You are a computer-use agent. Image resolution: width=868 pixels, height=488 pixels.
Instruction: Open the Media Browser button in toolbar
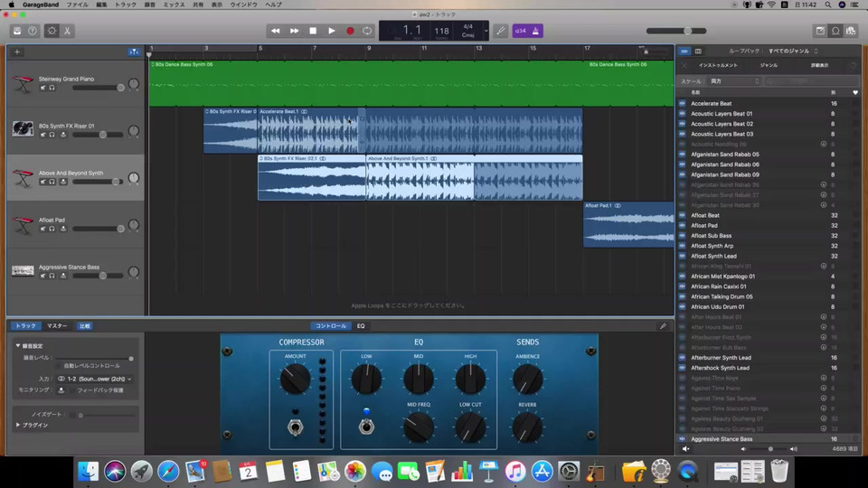click(x=850, y=31)
